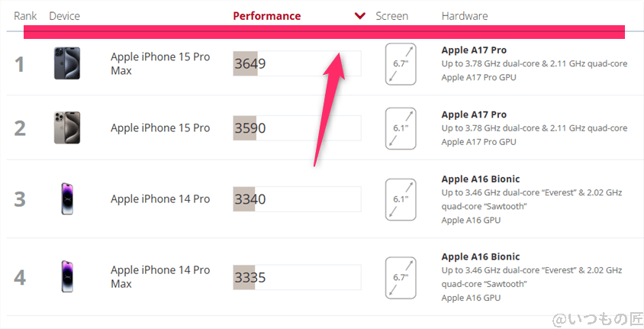The width and height of the screenshot is (644, 329).
Task: Click the iPhone 15 Pro phone image
Action: (66, 127)
